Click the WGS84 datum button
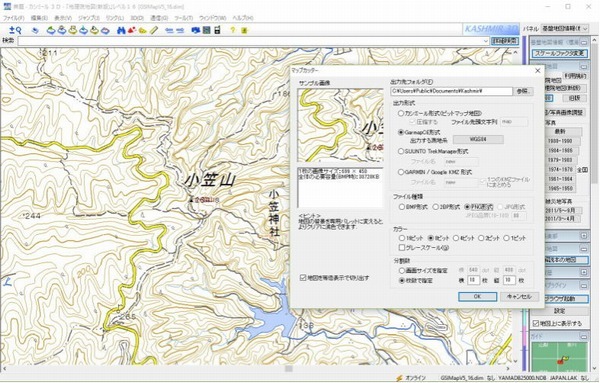This screenshot has width=600, height=383. [478, 139]
